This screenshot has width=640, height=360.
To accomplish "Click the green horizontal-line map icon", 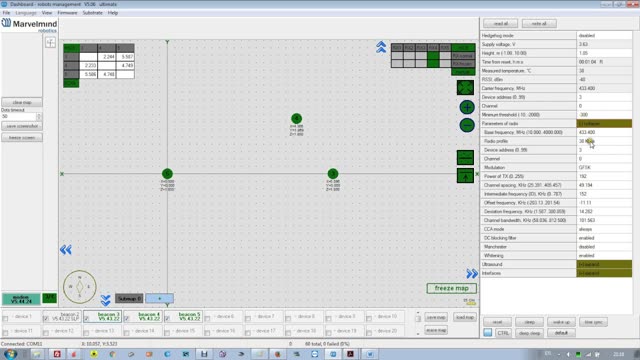I will click(465, 157).
